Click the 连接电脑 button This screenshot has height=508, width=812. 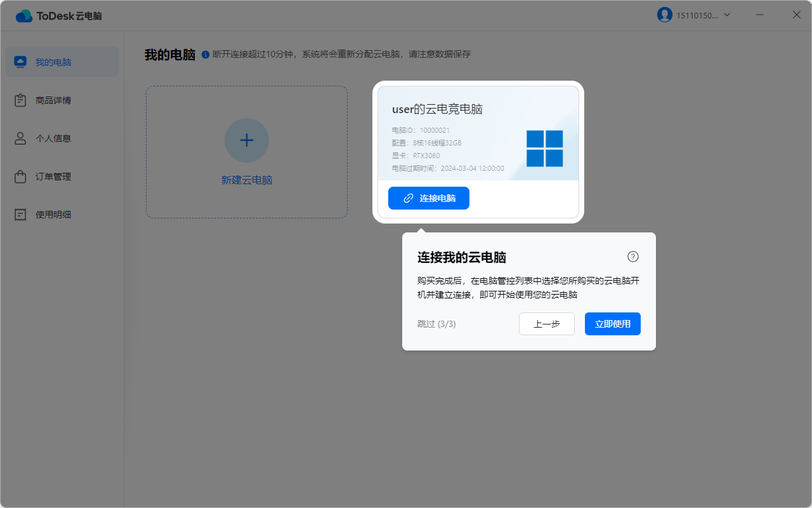click(x=429, y=198)
